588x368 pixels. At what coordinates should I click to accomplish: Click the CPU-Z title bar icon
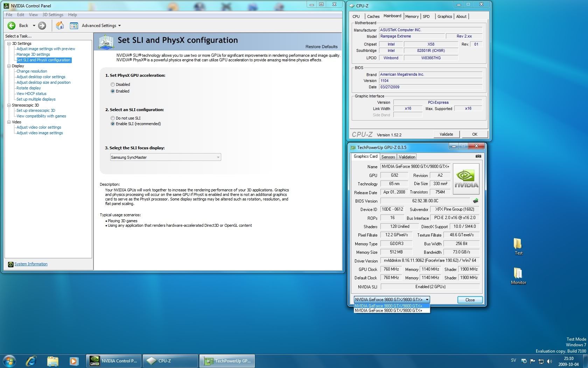pos(352,6)
